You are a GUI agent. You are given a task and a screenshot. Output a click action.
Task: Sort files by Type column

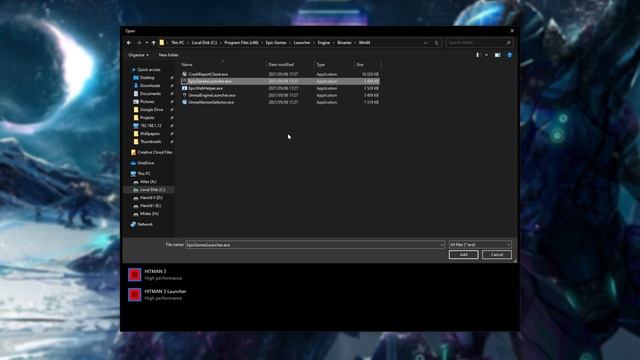coord(334,64)
